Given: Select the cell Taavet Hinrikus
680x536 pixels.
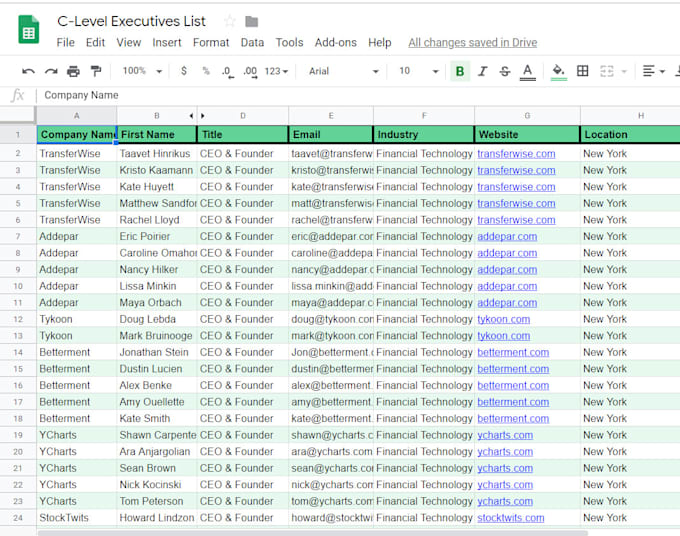Looking at the screenshot, I should click(x=157, y=154).
